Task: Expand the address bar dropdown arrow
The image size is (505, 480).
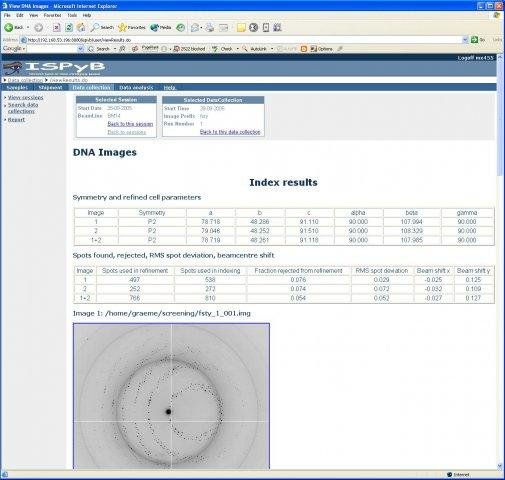Action: (465, 40)
